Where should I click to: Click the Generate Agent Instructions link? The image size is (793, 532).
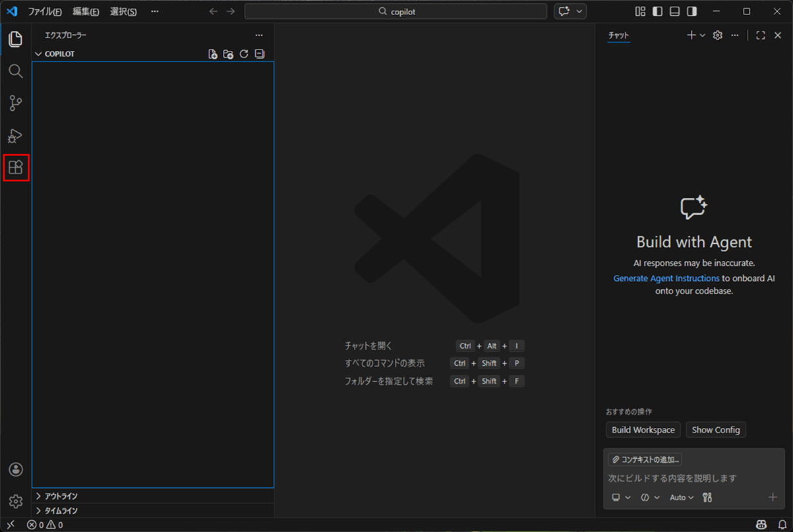[x=666, y=278]
